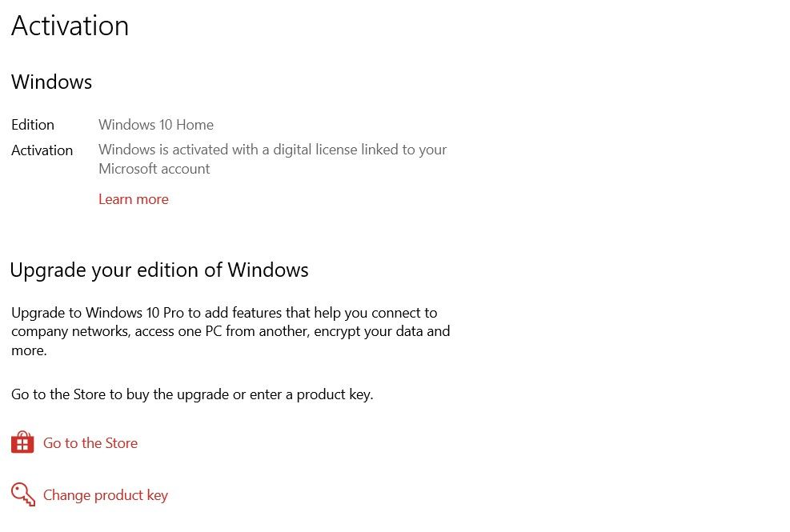Click the "Windows" section heading
The width and height of the screenshot is (790, 532).
point(52,82)
